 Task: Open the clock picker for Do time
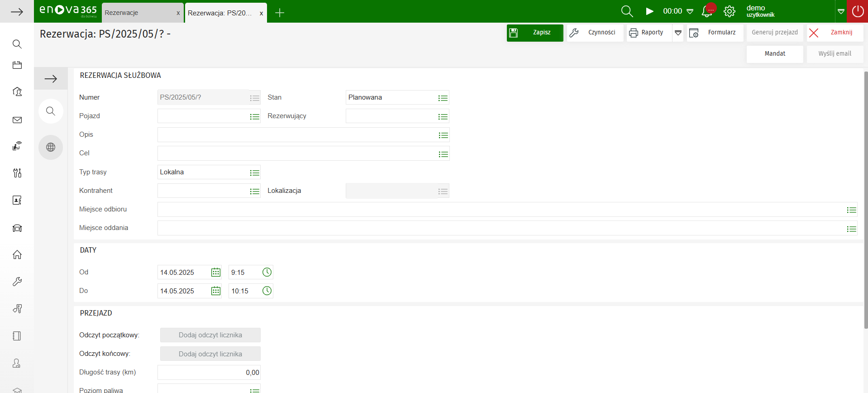pos(267,291)
